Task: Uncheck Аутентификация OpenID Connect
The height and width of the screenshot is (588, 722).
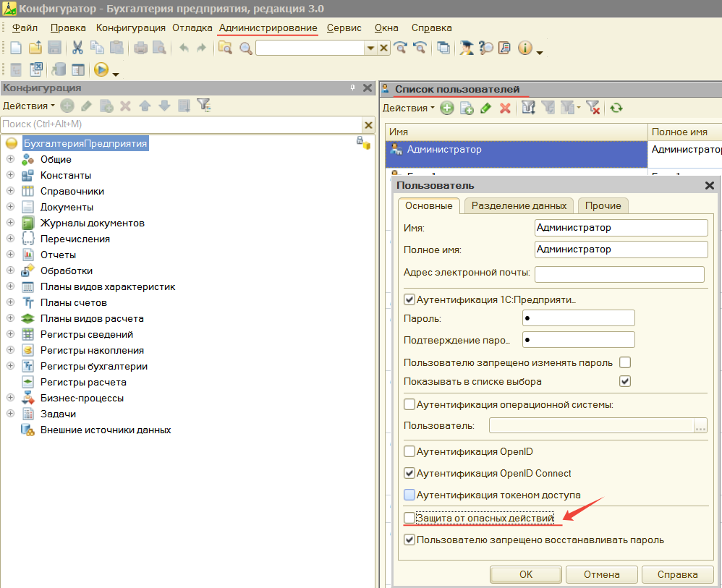Action: tap(409, 473)
